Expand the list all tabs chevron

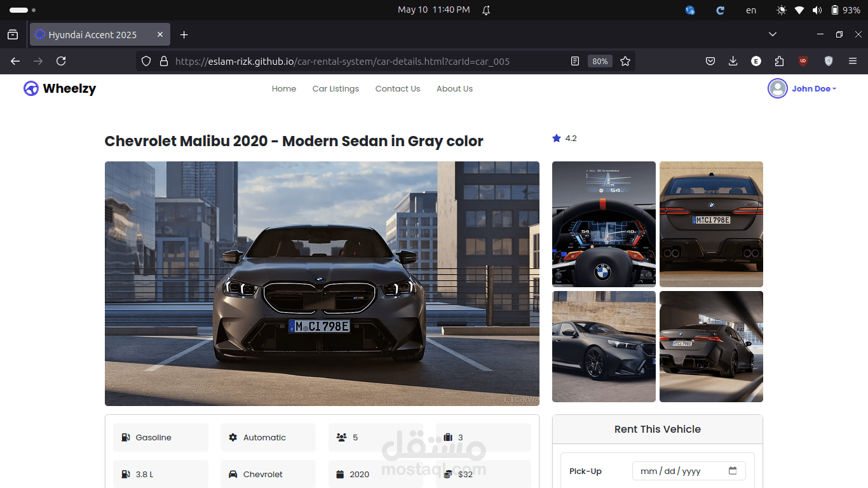[773, 34]
